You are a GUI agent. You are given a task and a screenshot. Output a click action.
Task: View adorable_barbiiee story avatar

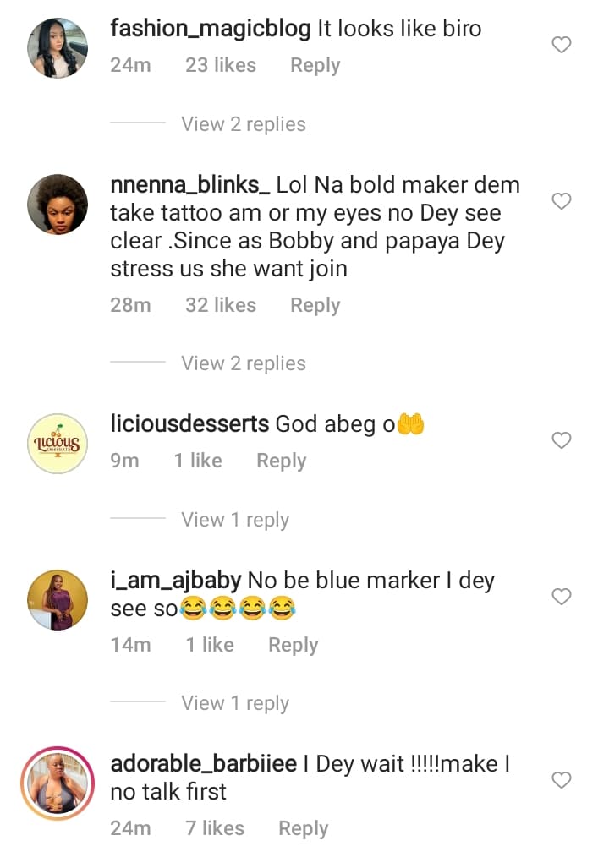(58, 783)
